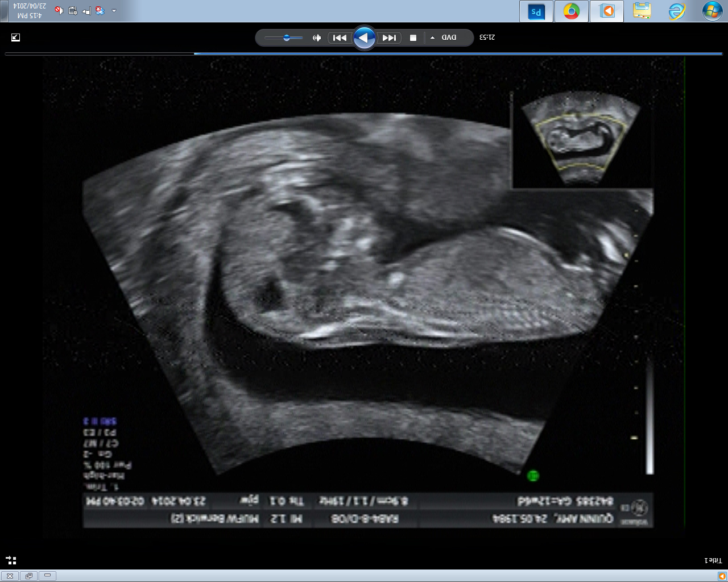Open the Windows Start menu
The height and width of the screenshot is (582, 728).
coord(712,11)
